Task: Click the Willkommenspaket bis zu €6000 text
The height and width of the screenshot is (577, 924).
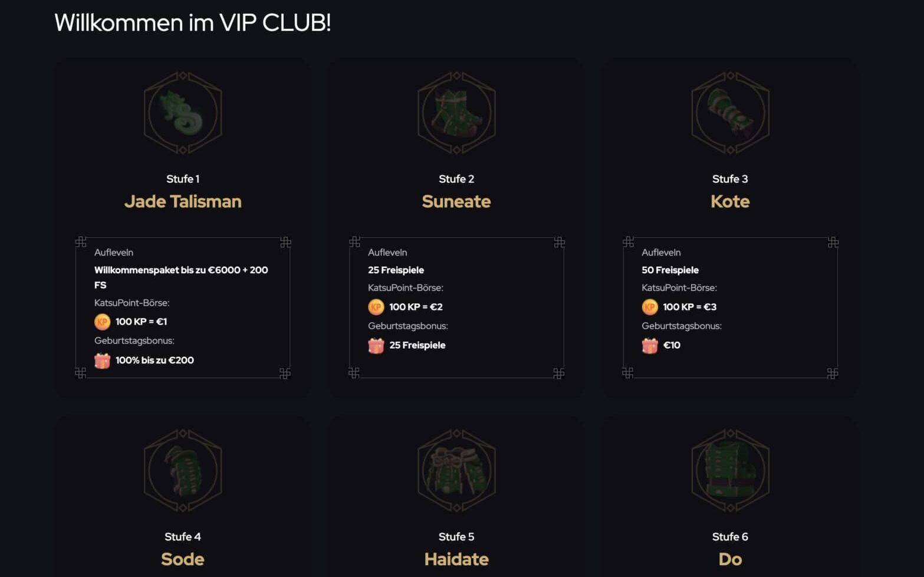Action: (180, 270)
